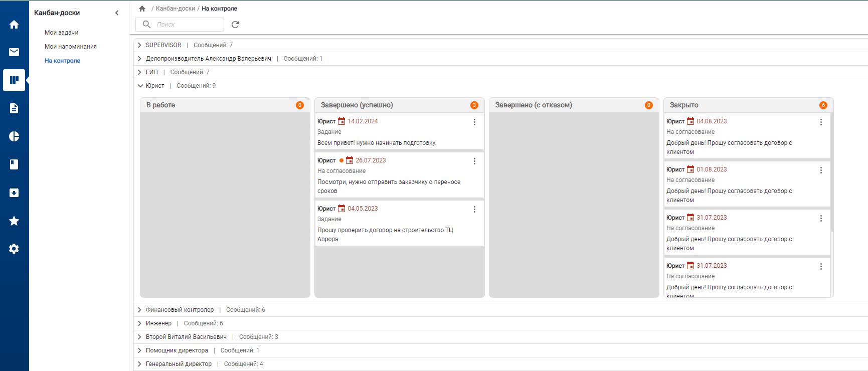Open the star favorites icon in sidebar
The height and width of the screenshot is (371, 868).
14,221
